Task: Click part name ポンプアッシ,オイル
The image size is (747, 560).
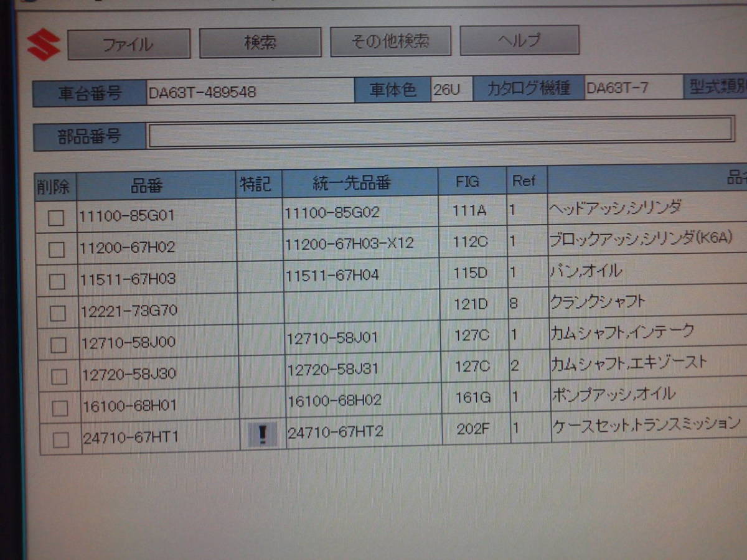Action: (x=614, y=393)
